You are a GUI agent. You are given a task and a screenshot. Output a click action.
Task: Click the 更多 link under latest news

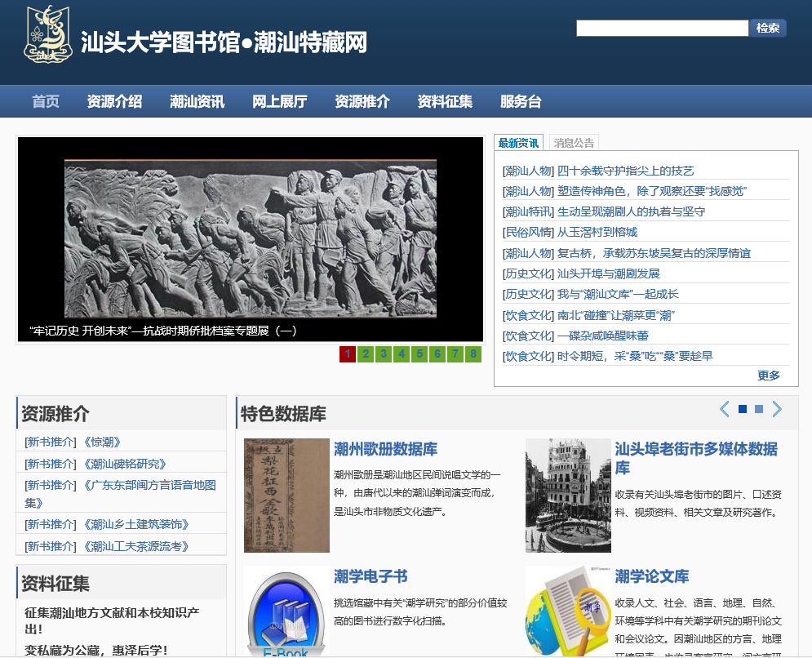coord(768,374)
